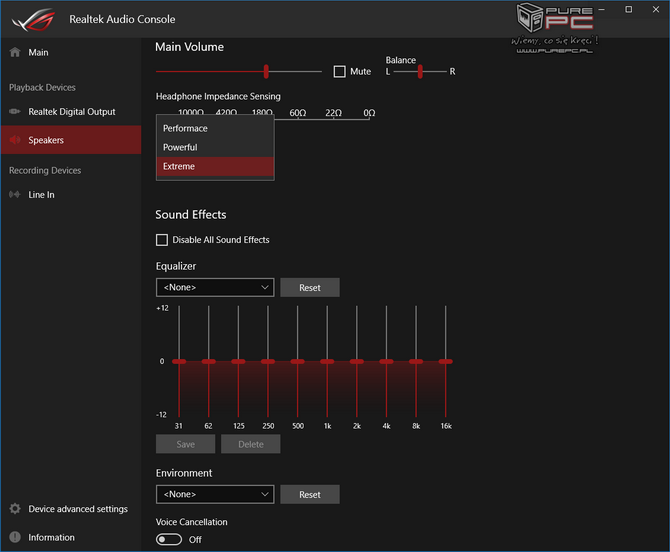Image resolution: width=670 pixels, height=552 pixels.
Task: Open the Equalizer preset dropdown
Action: 215,287
